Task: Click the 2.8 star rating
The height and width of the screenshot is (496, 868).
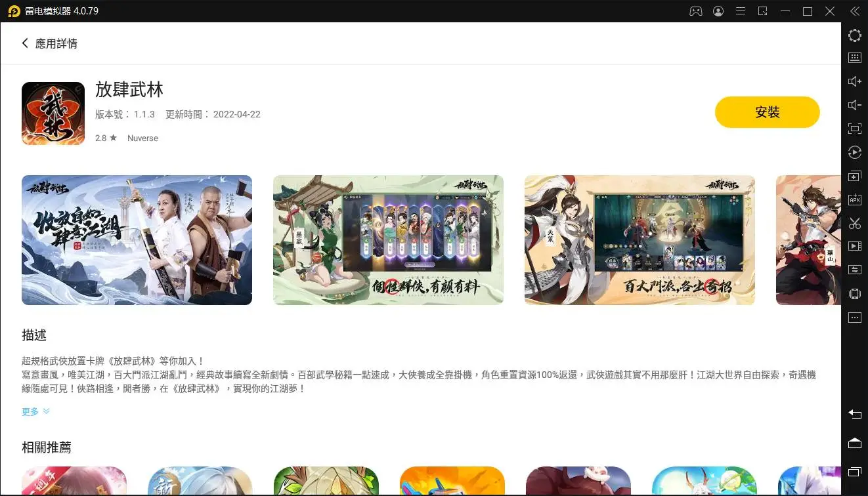Action: (x=106, y=138)
